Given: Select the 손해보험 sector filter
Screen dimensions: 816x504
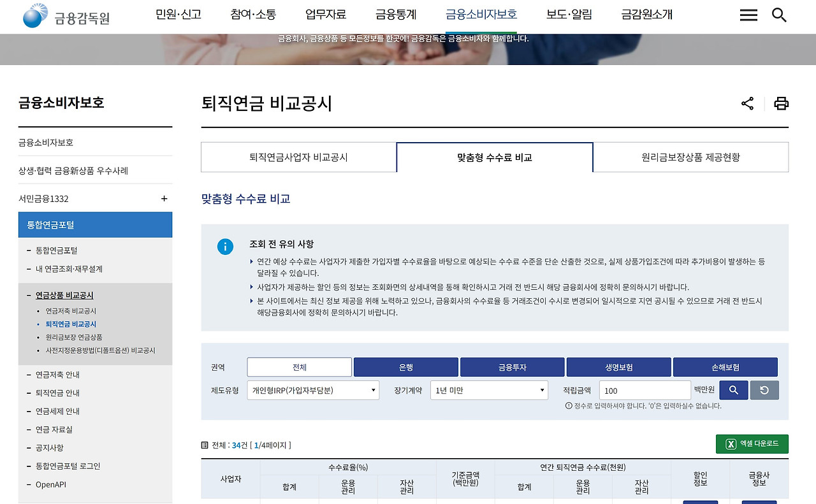Looking at the screenshot, I should [x=725, y=367].
